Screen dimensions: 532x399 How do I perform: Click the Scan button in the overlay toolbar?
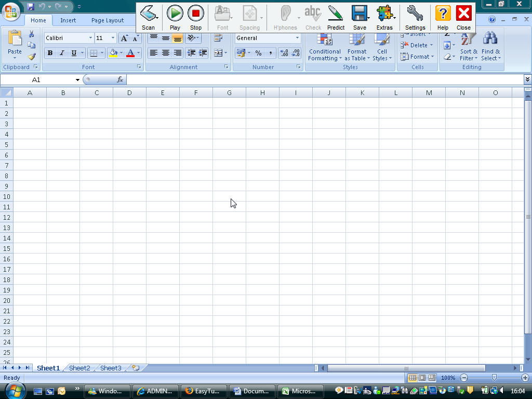[148, 18]
